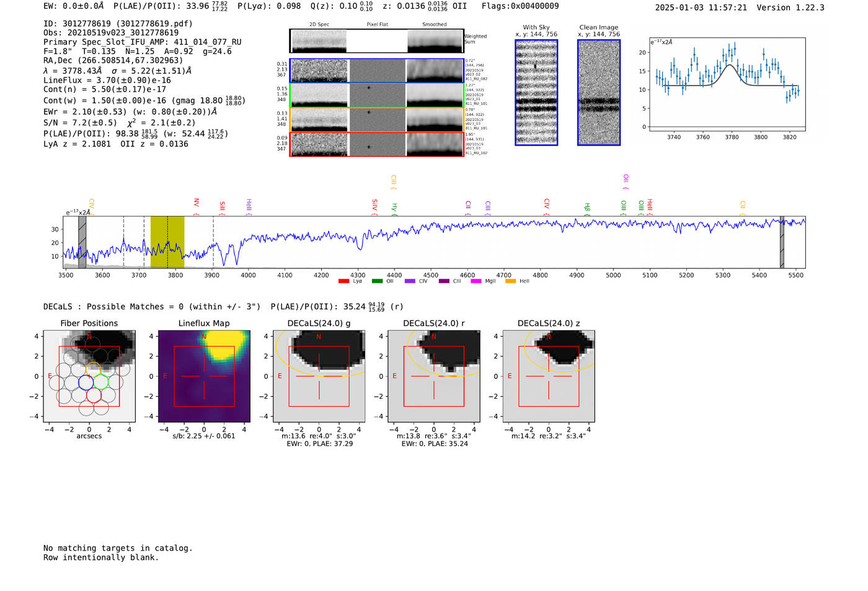
Task: Open the Weighted Sum 2D spectrum strip
Action: pos(376,41)
